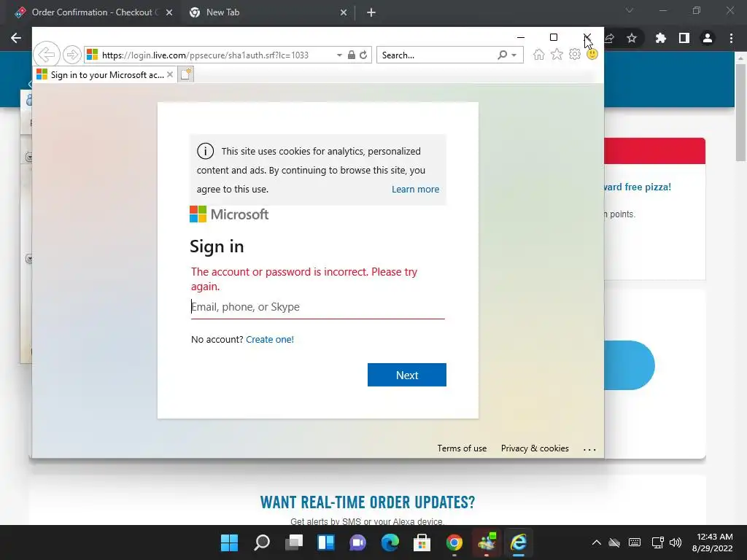Image resolution: width=747 pixels, height=560 pixels.
Task: Minimize the Internet Explorer window
Action: (521, 37)
